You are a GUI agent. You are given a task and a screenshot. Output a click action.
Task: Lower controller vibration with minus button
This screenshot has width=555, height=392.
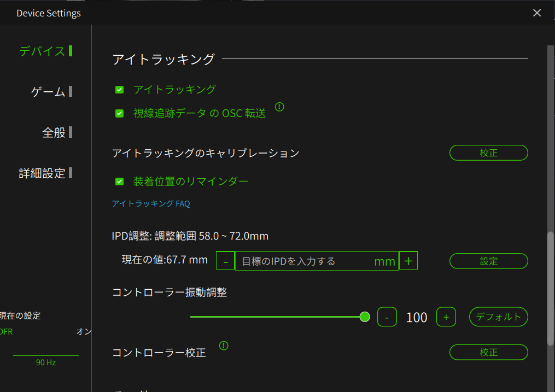coord(387,317)
